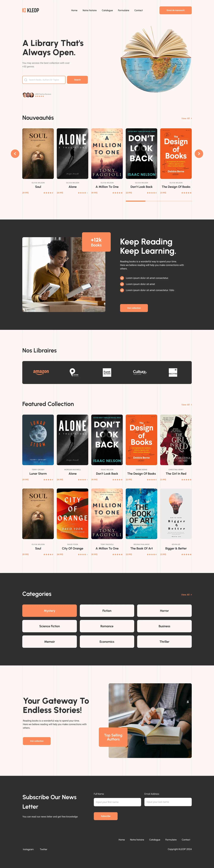This screenshot has width=214, height=868.
Task: Select the Memoir category
Action: point(49,642)
